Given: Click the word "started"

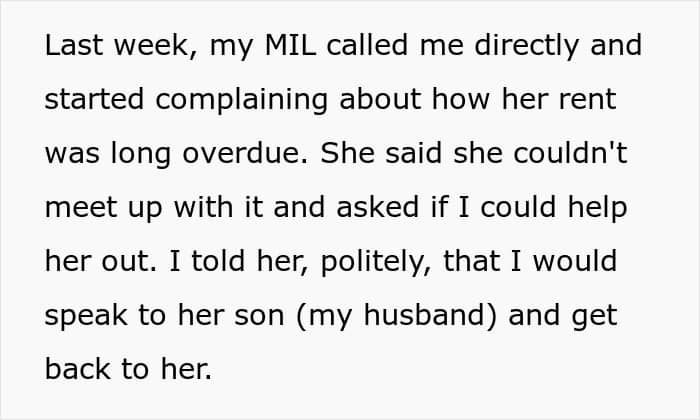Looking at the screenshot, I should point(94,99).
